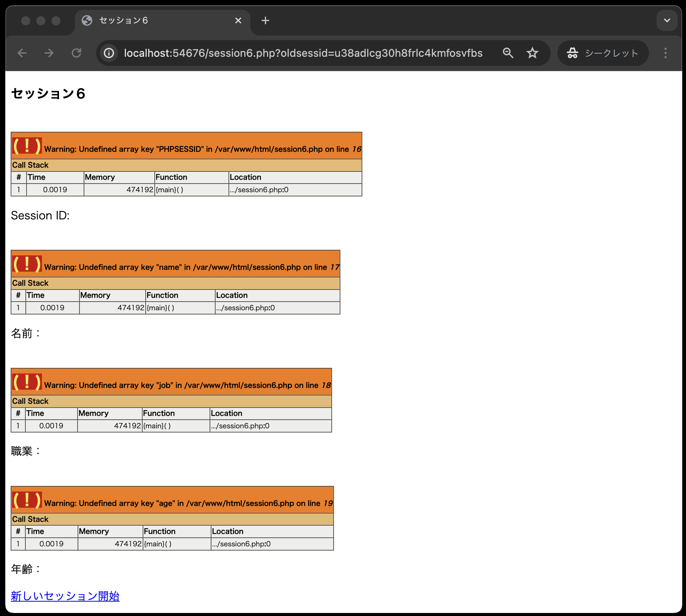The width and height of the screenshot is (686, 616).
Task: Select the セッション6 browser tab
Action: click(151, 20)
